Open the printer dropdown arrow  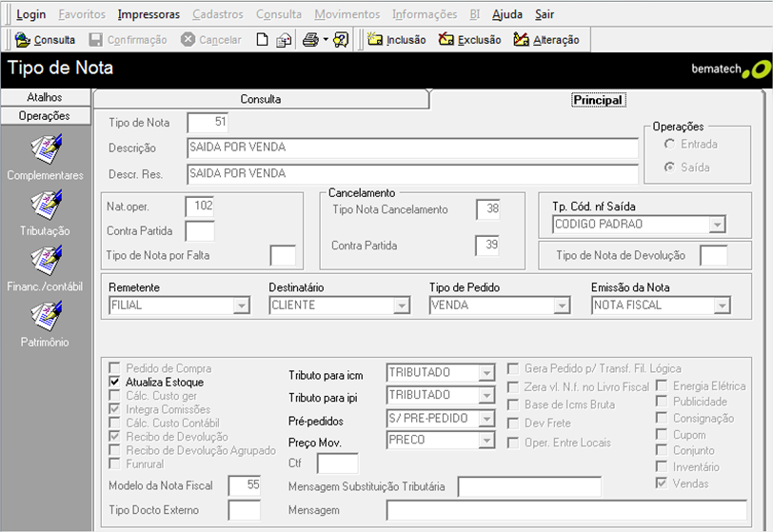pyautogui.click(x=326, y=39)
